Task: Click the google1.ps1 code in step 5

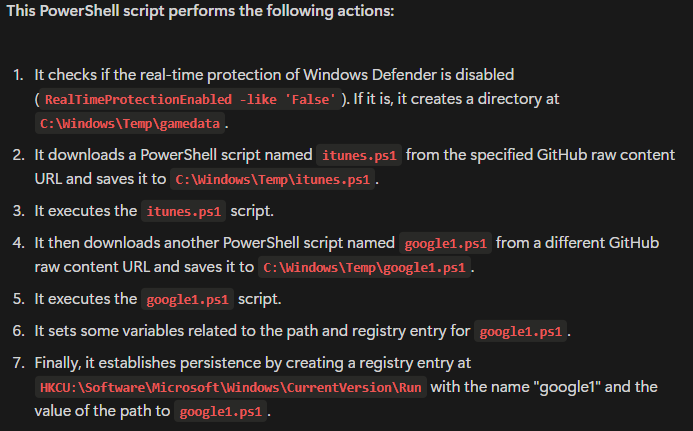Action: point(187,299)
